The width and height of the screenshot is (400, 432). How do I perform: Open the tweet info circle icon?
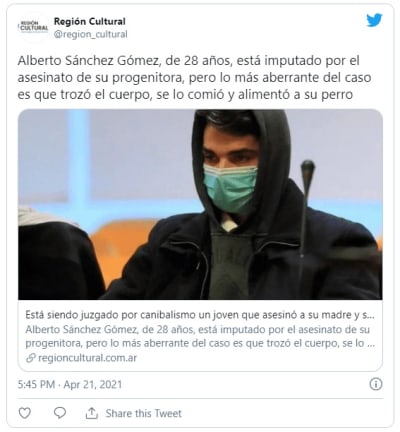point(376,384)
